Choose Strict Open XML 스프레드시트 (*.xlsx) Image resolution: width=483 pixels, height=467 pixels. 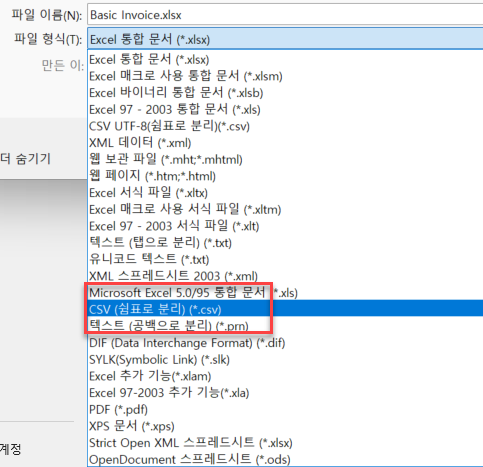coord(285,443)
